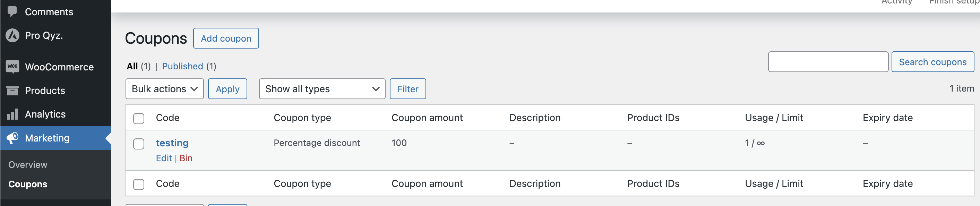Move the testing coupon to Bin
This screenshot has width=980, height=206.
point(186,158)
